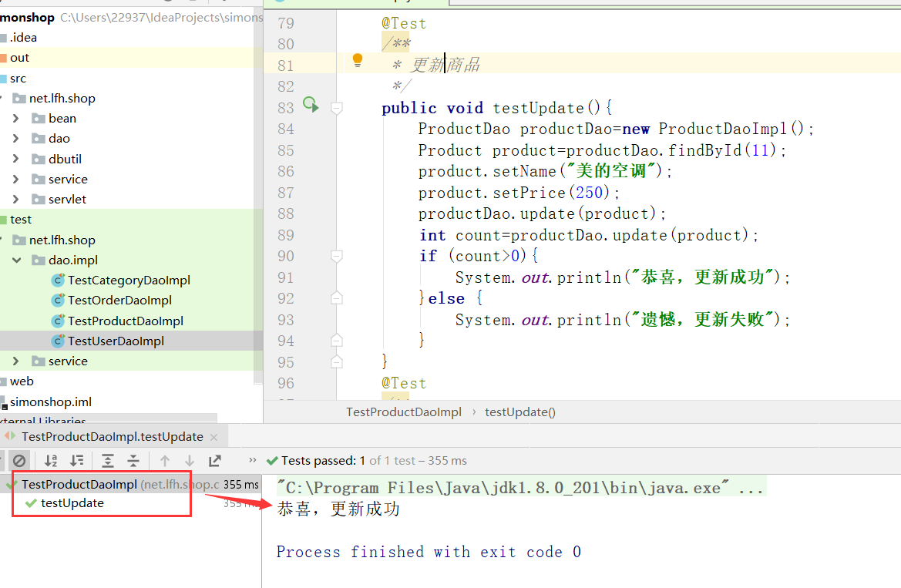Click the export test results icon
Image resolution: width=901 pixels, height=588 pixels.
[215, 460]
